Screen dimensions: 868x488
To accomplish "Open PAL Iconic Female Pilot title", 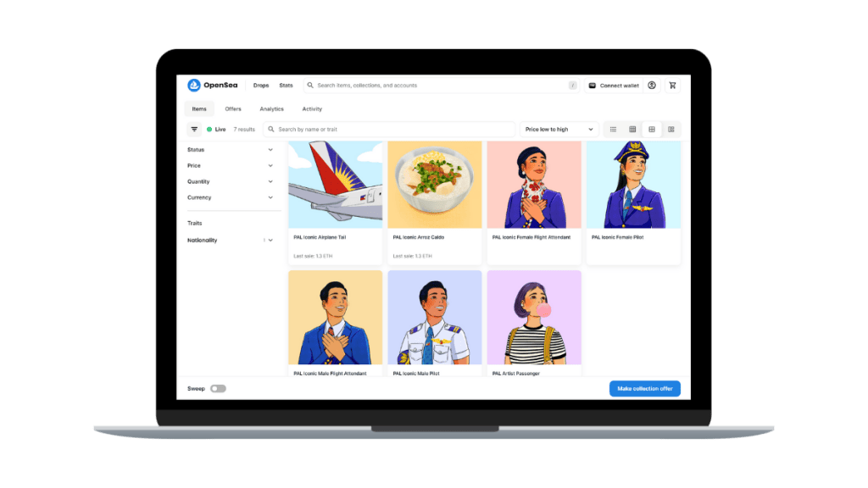I will [617, 237].
